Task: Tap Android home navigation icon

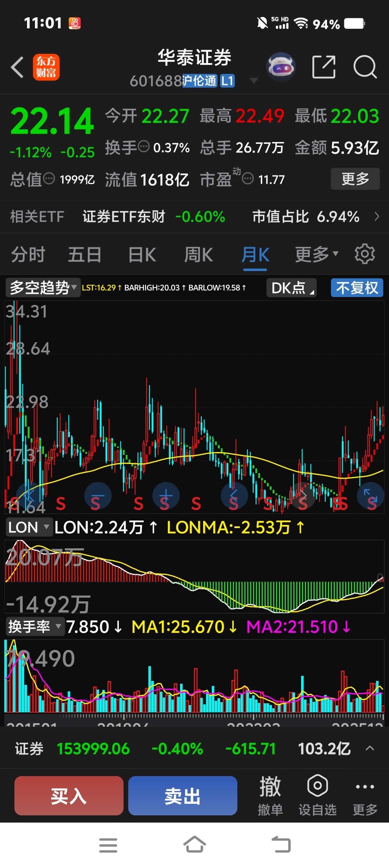Action: (x=194, y=845)
